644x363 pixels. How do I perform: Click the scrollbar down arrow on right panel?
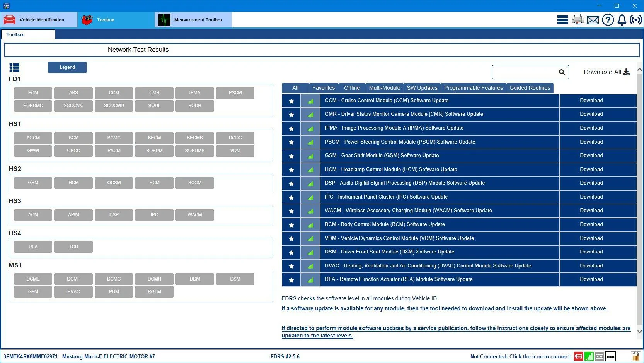click(x=640, y=332)
